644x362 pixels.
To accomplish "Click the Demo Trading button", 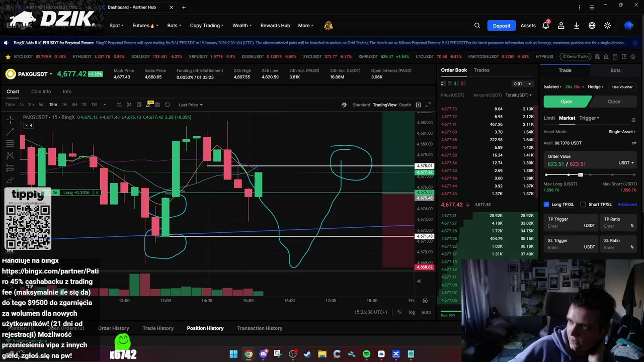I will tap(576, 57).
